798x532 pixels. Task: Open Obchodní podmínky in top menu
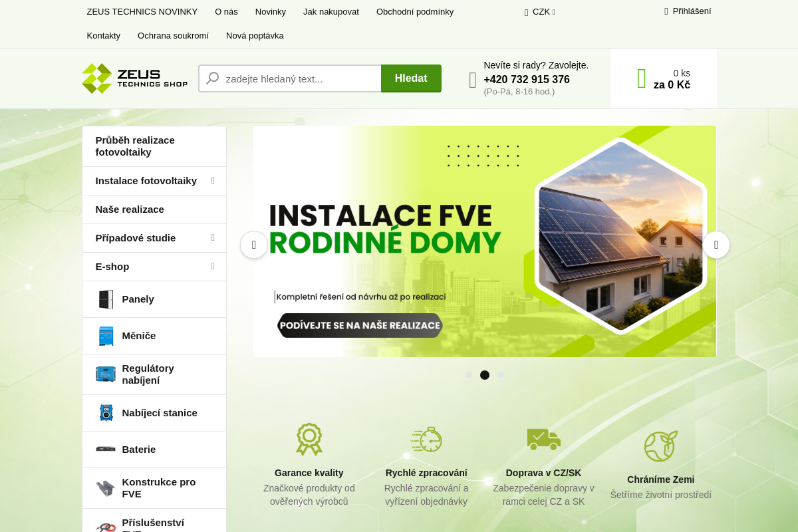click(x=414, y=12)
